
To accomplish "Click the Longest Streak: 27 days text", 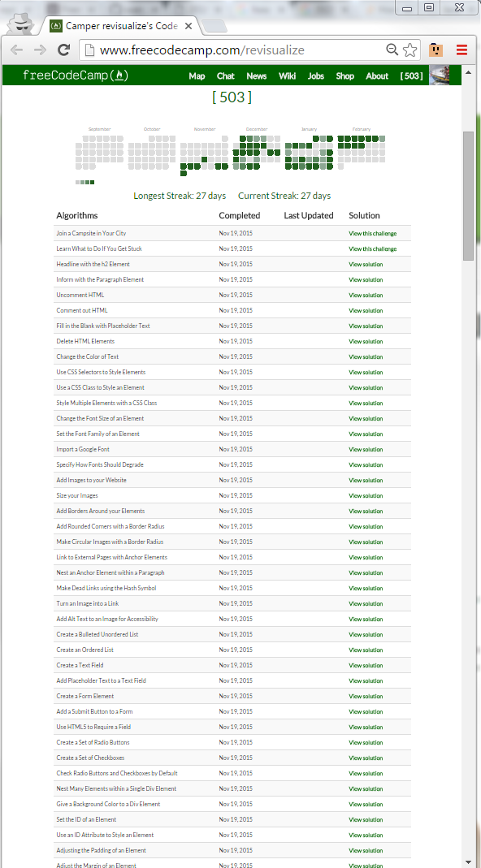I will point(180,196).
